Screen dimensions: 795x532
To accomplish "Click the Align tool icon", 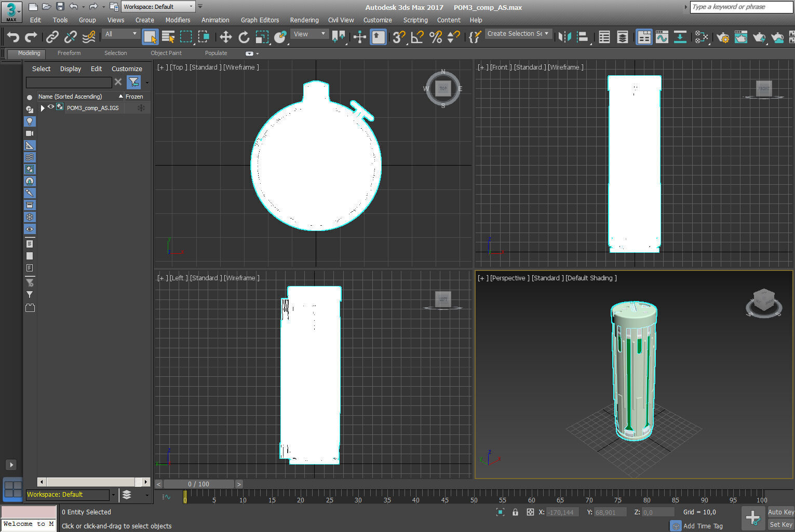I will [x=583, y=36].
